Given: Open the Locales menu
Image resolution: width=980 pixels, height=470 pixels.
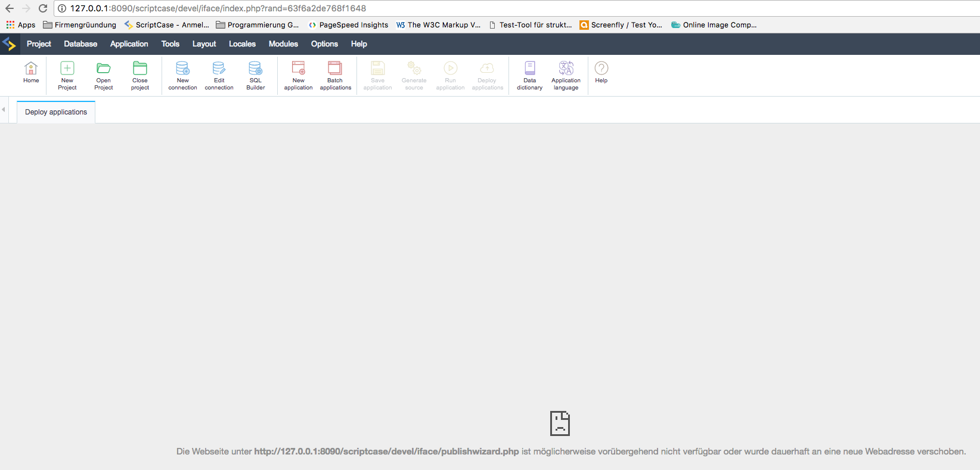Looking at the screenshot, I should pyautogui.click(x=242, y=44).
